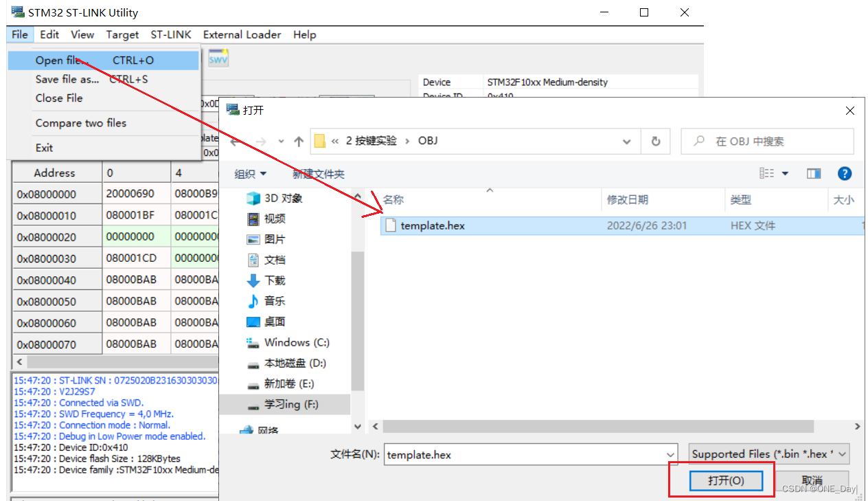Open the Edit menu
Image resolution: width=868 pixels, height=501 pixels.
(x=49, y=34)
